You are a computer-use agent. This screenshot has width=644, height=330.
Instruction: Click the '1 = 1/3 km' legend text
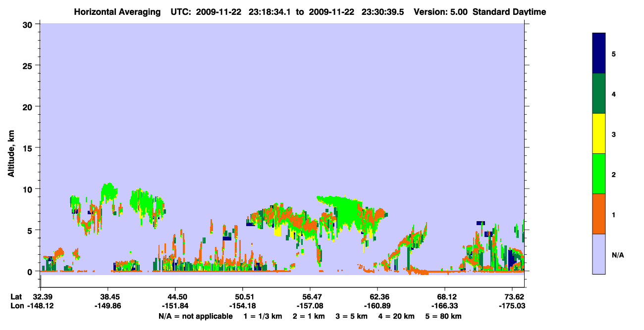point(262,316)
